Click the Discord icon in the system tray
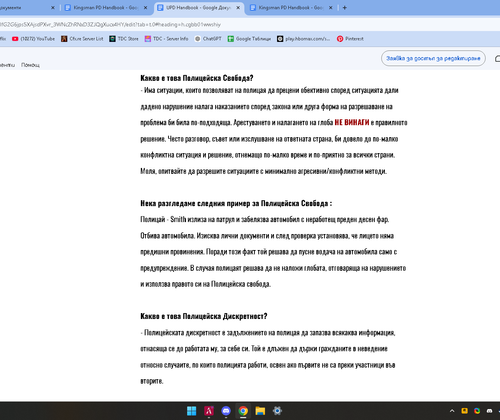500x420 pixels. (x=489, y=411)
